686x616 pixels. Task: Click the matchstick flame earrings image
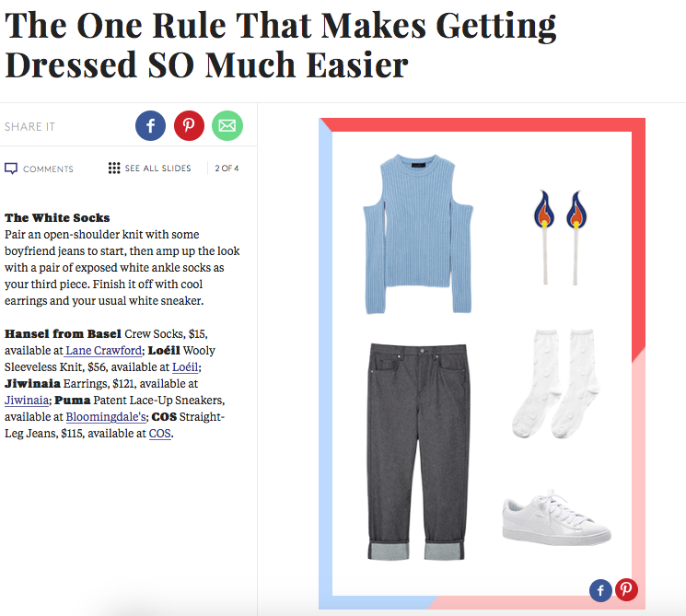(561, 238)
